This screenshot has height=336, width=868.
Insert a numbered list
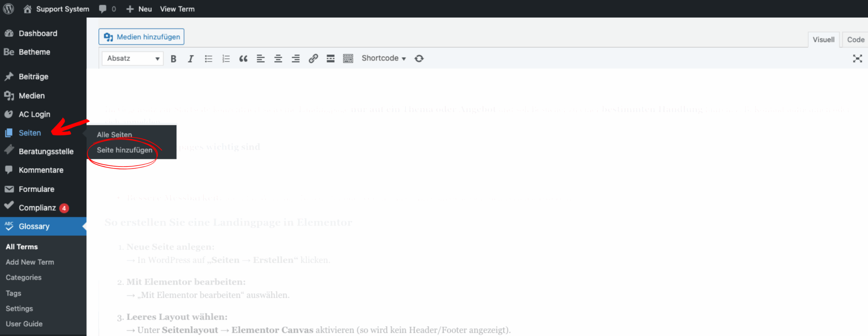[226, 58]
